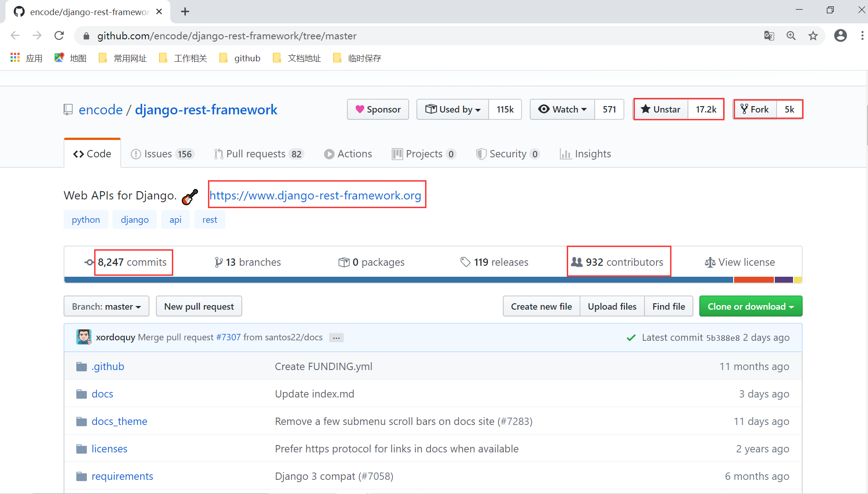Click the 5k forks count
Viewport: 868px width, 494px height.
[x=789, y=109]
